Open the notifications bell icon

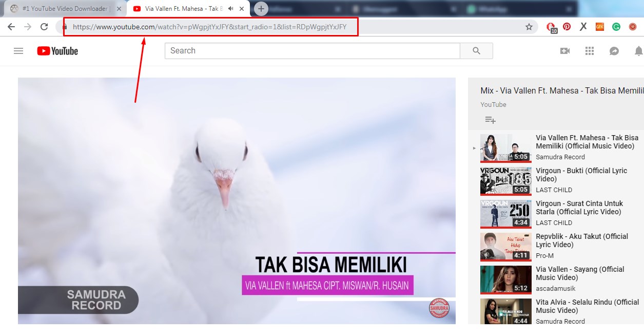tap(639, 51)
